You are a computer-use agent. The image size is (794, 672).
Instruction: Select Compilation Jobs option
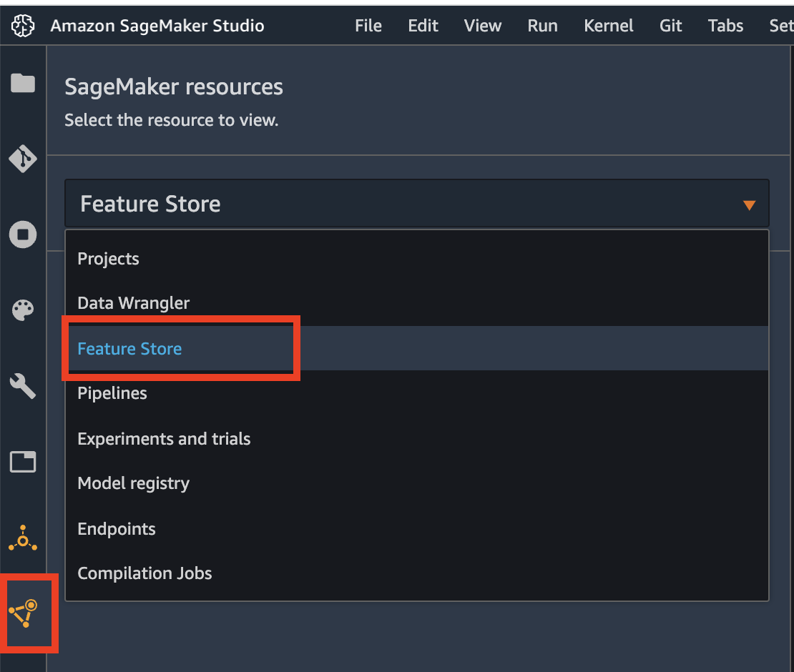(417, 573)
